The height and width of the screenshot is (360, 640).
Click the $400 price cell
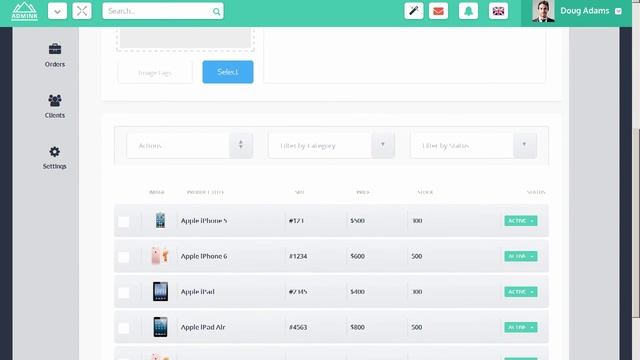pos(358,291)
